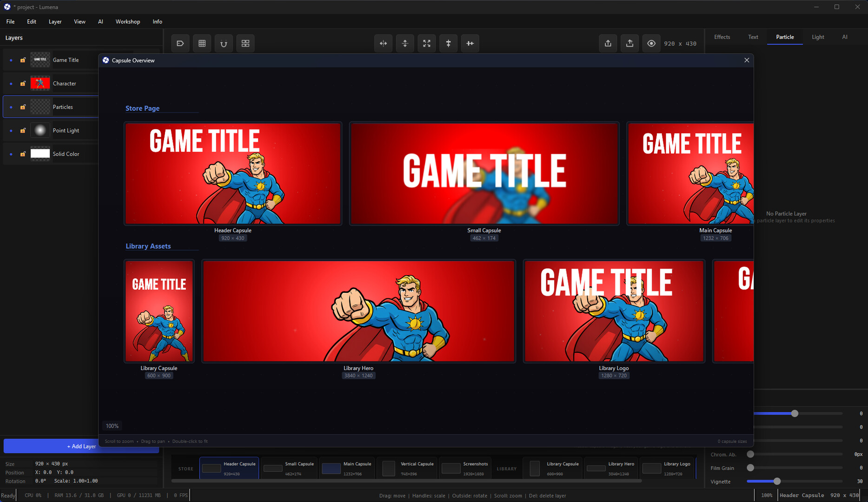
Task: Click the eye preview icon beside dimensions
Action: [x=651, y=43]
